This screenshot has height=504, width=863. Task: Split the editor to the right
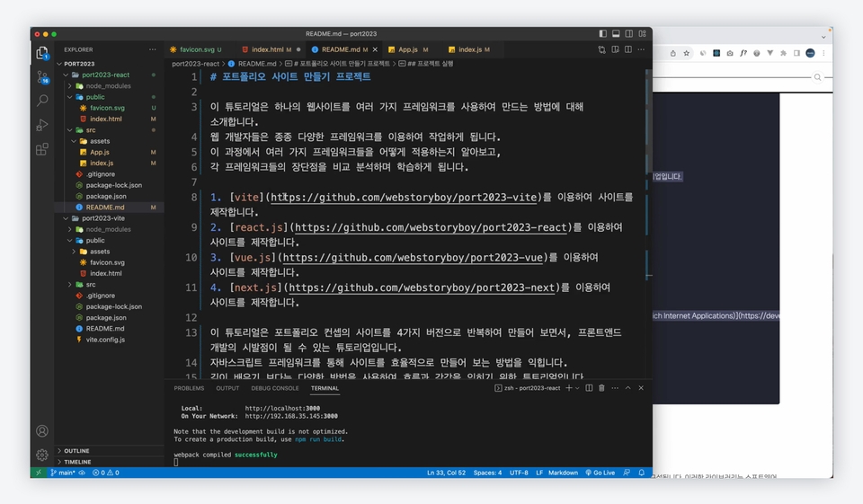tap(628, 49)
